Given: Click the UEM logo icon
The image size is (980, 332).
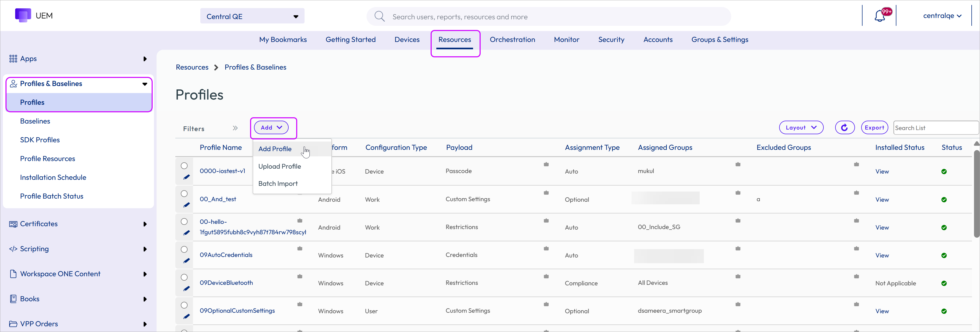Looking at the screenshot, I should (x=23, y=15).
